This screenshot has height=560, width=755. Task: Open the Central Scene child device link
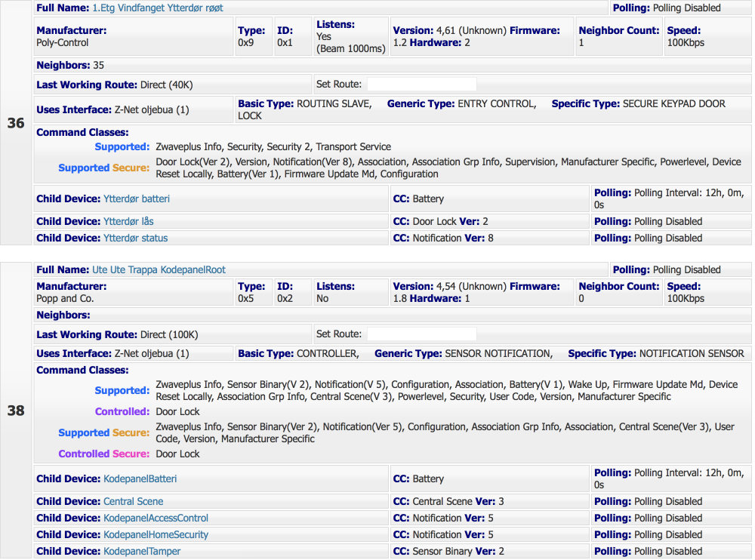(133, 502)
